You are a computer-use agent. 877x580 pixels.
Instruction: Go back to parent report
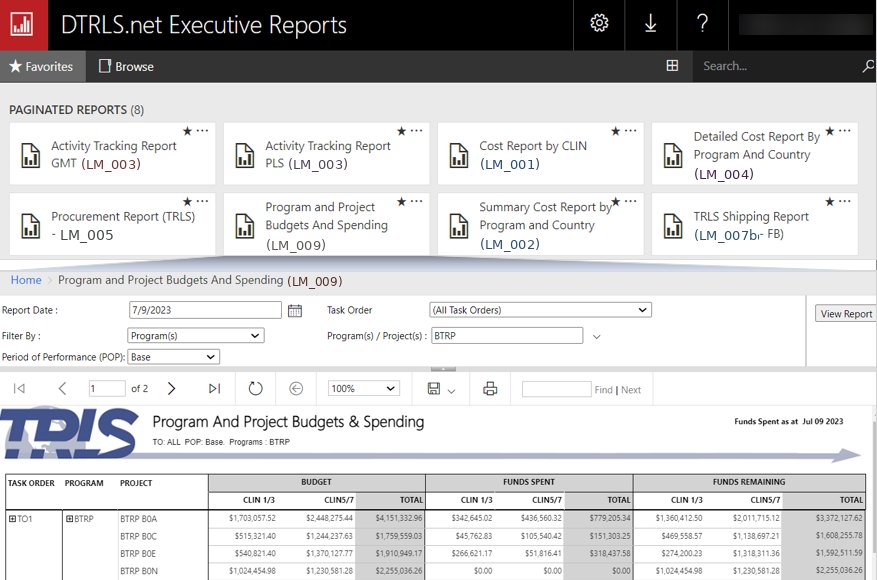[x=296, y=388]
